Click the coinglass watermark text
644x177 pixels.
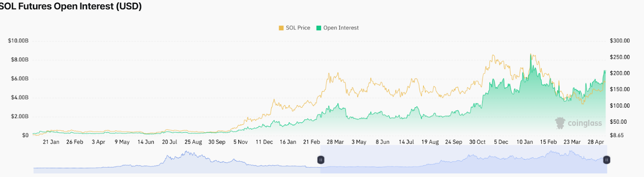(x=584, y=123)
